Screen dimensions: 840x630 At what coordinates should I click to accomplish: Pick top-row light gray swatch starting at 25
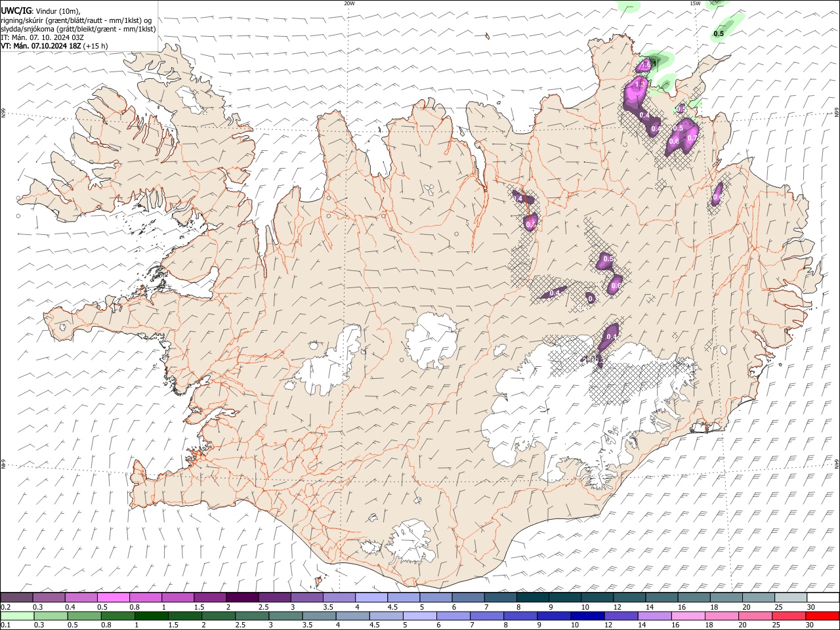point(791,597)
